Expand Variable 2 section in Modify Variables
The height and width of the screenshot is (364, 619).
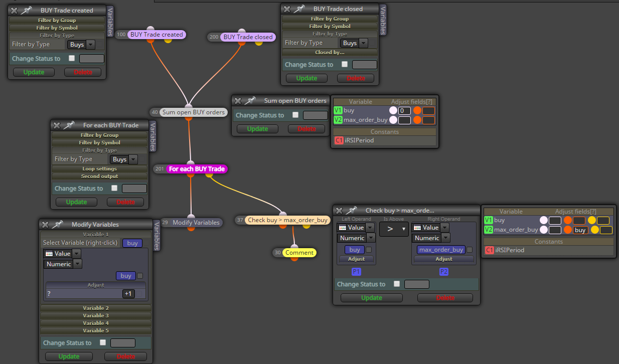(96, 308)
